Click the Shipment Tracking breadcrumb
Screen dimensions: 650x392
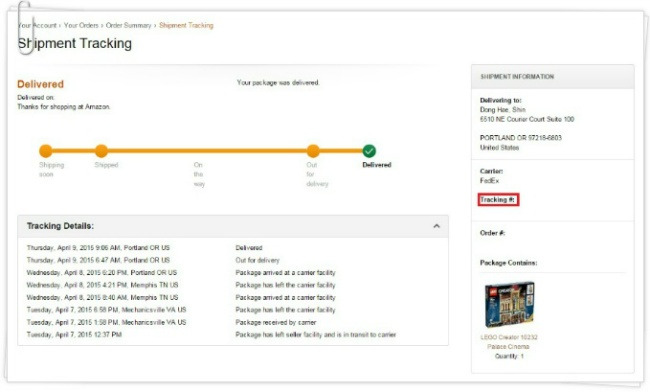tap(186, 25)
